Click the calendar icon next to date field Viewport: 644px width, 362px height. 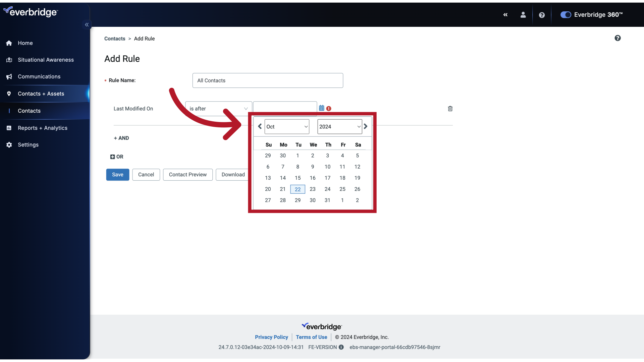pos(322,108)
